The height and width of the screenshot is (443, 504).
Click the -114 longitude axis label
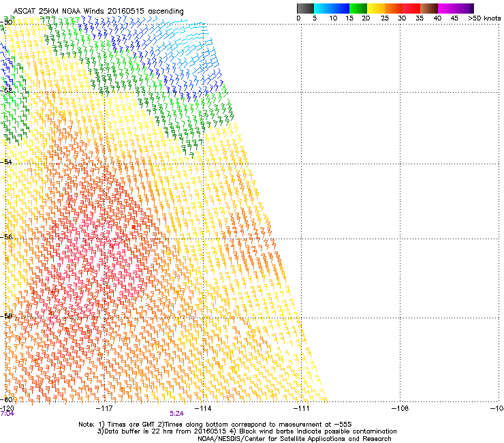click(203, 408)
